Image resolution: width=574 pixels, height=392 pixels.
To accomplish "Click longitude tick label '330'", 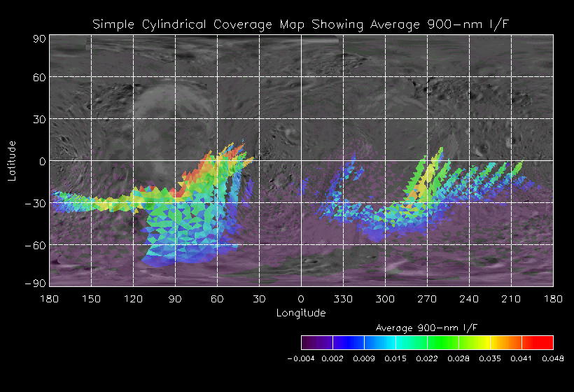I will 343,299.
